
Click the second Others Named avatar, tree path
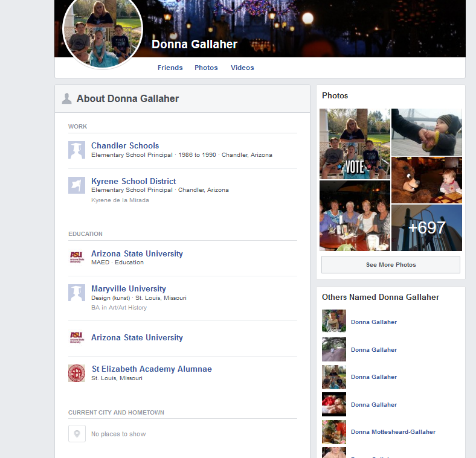pyautogui.click(x=334, y=349)
